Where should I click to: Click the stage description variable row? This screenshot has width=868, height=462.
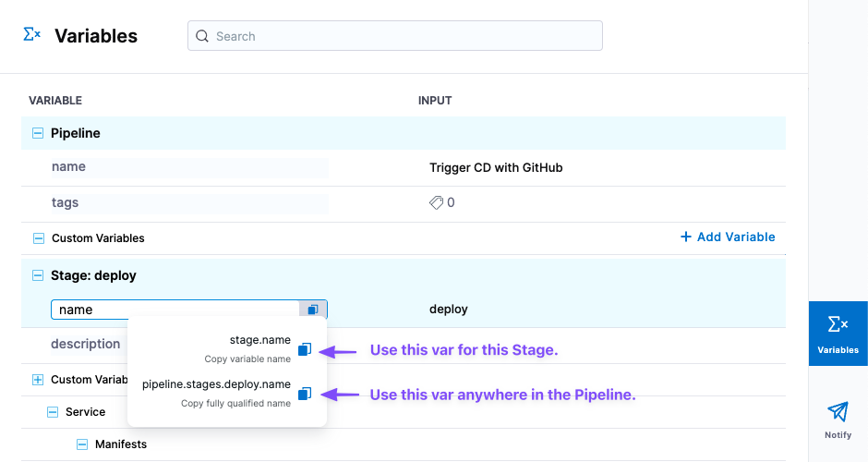(x=86, y=344)
